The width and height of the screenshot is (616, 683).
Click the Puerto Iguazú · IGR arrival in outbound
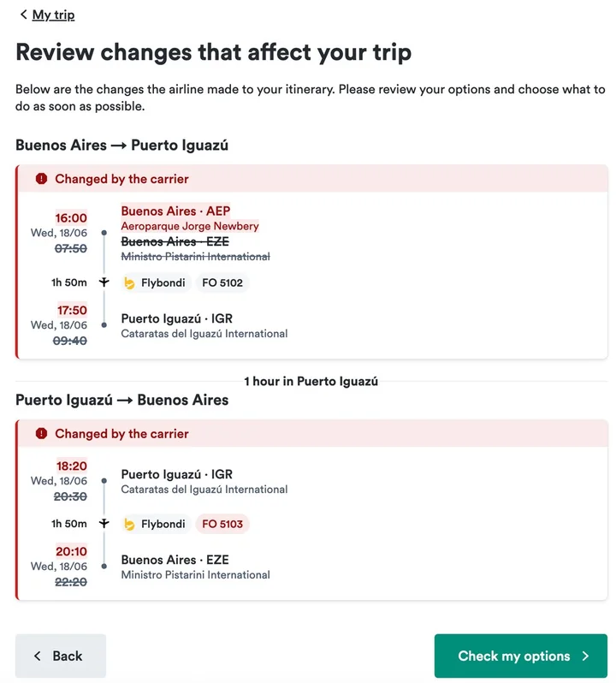coord(176,319)
